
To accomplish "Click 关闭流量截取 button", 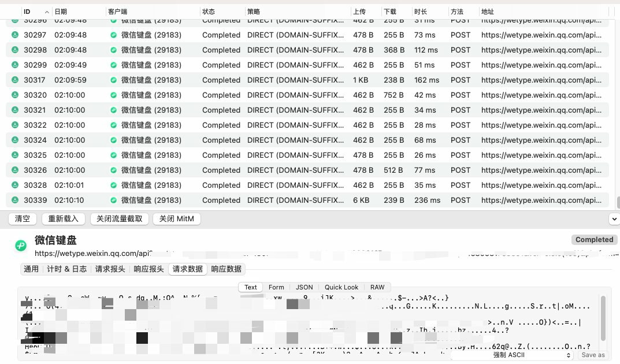I will (120, 218).
